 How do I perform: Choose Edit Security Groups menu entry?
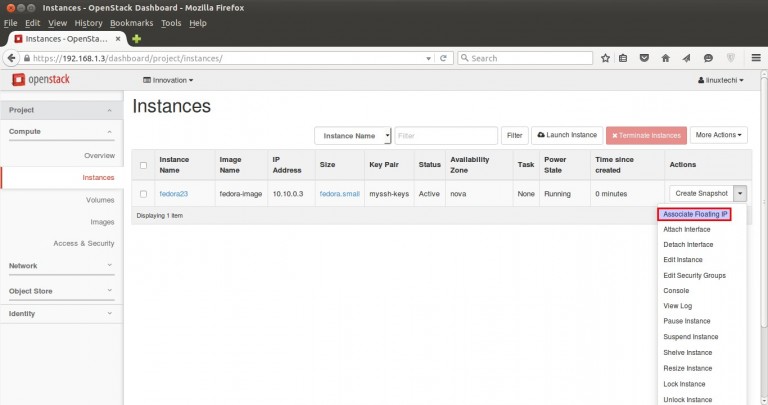tap(694, 275)
